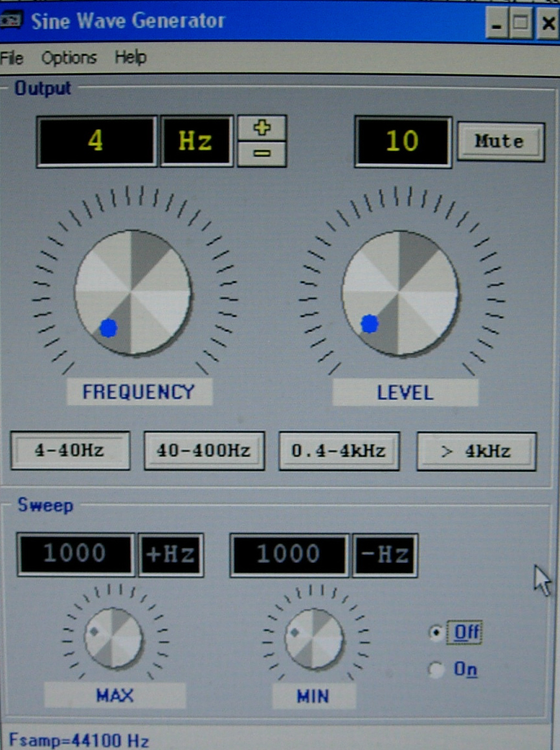Click the plus button to increase frequency
Screen dimensions: 560x750
coord(262,128)
